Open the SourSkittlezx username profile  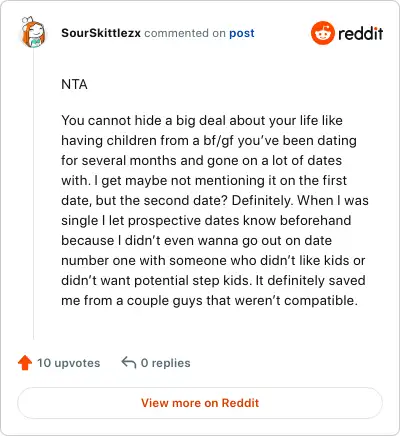[x=101, y=33]
